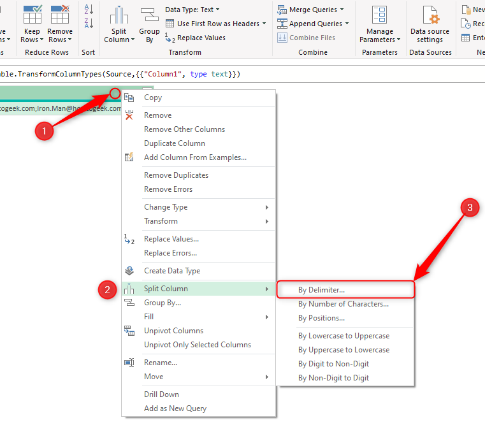The image size is (485, 448).
Task: Click the Keep Rows icon
Action: tap(33, 14)
